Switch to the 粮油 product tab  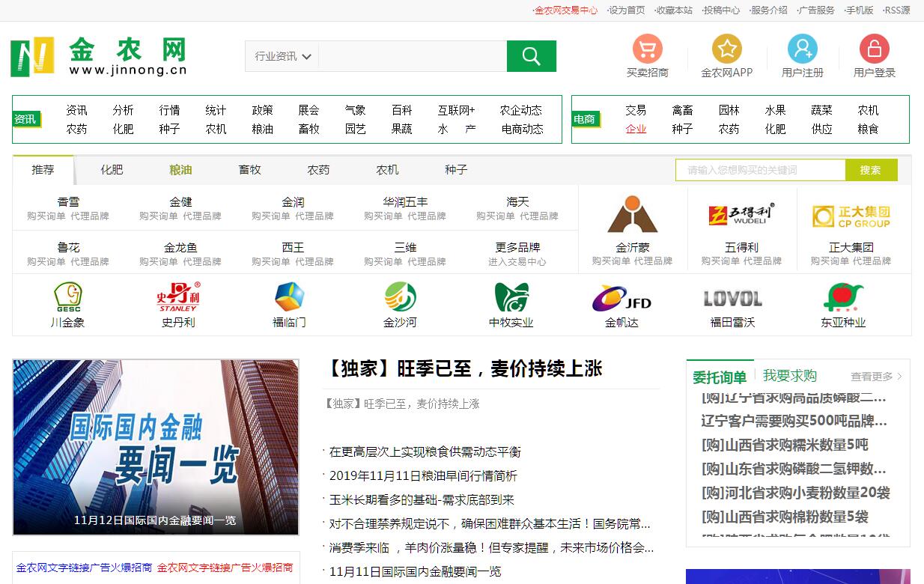180,170
